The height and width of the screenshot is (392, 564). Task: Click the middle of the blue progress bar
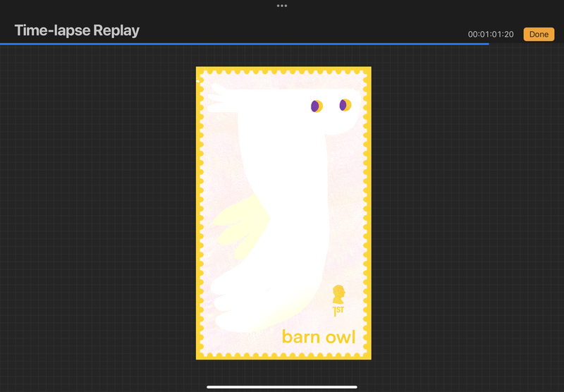click(x=244, y=44)
